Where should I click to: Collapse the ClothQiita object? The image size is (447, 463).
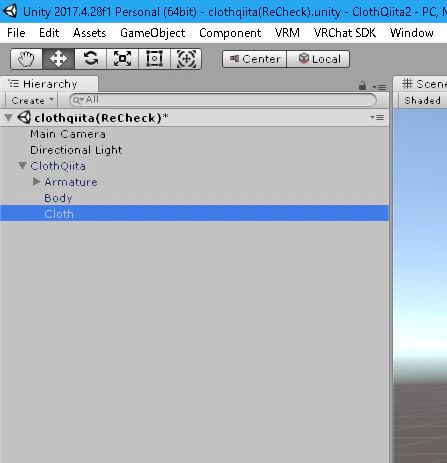pyautogui.click(x=22, y=166)
